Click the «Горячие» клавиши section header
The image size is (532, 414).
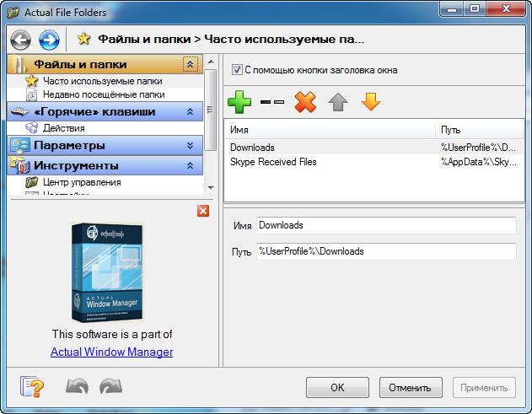coord(105,111)
